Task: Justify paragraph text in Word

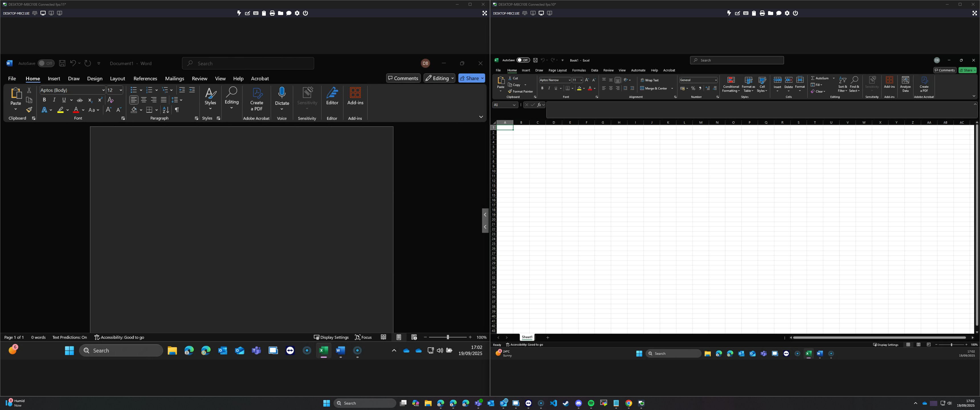Action: (164, 100)
